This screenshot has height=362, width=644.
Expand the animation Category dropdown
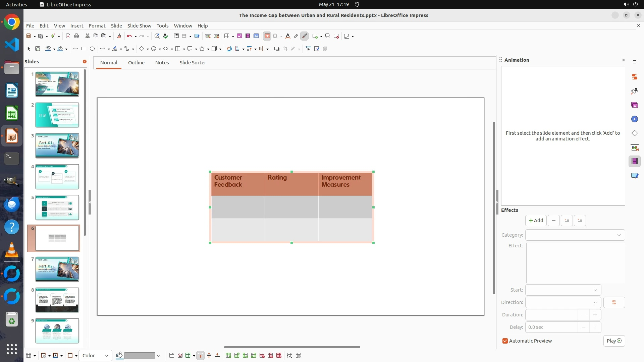point(575,235)
